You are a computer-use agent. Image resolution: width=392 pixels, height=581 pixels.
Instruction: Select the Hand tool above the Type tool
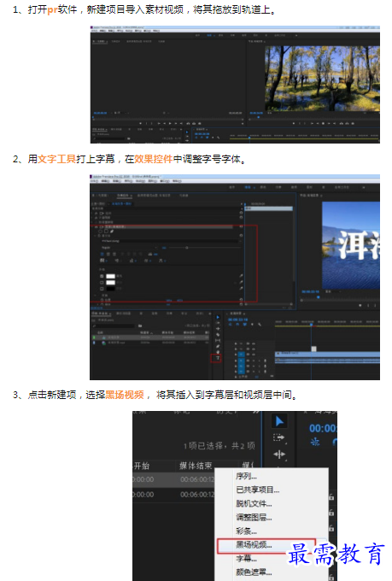218,352
